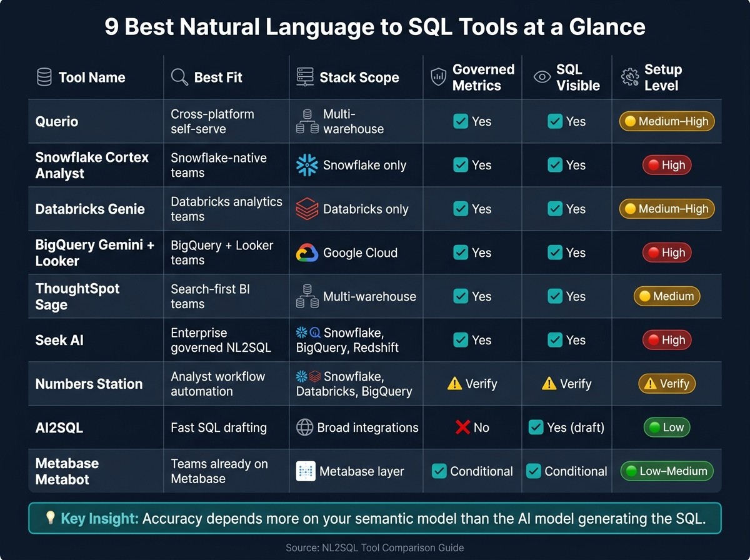This screenshot has height=560, width=750.
Task: Click the gear icon beside Setup Level
Action: click(629, 77)
